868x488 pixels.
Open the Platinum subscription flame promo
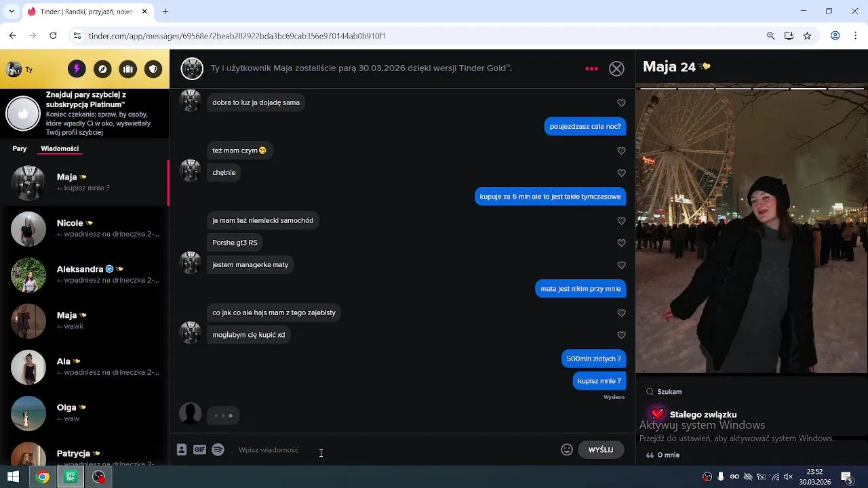(85, 113)
